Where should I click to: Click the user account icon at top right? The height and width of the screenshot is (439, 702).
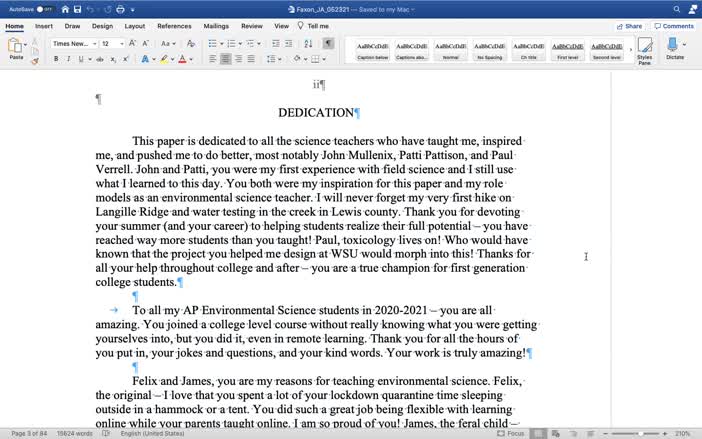pos(693,9)
